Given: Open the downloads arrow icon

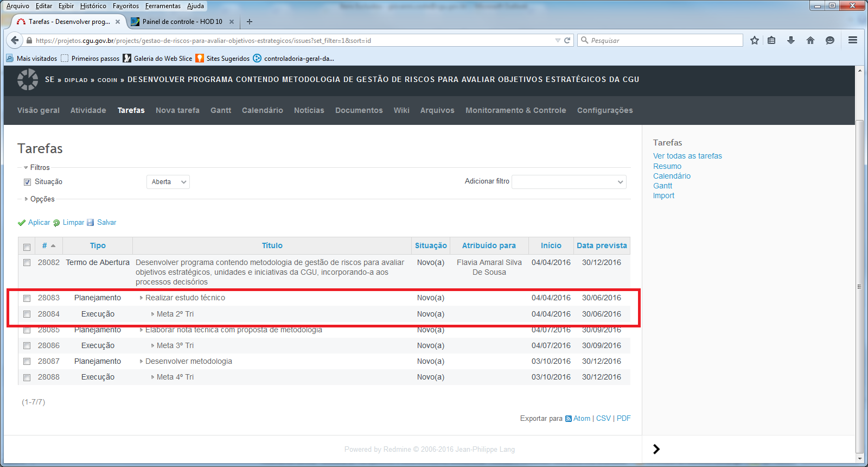Looking at the screenshot, I should tap(791, 40).
